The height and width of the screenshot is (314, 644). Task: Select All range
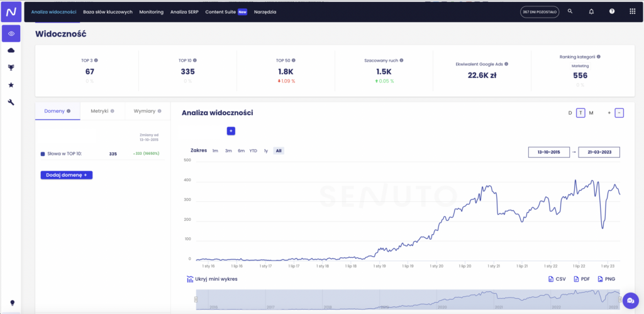point(279,151)
